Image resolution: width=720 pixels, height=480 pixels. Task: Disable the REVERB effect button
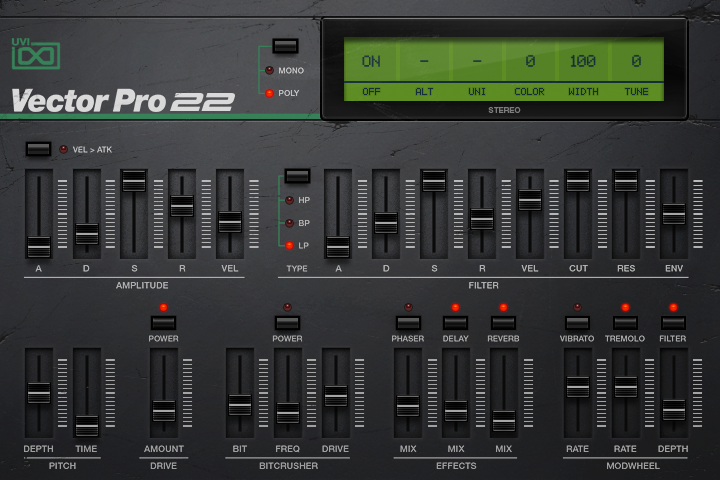(503, 323)
